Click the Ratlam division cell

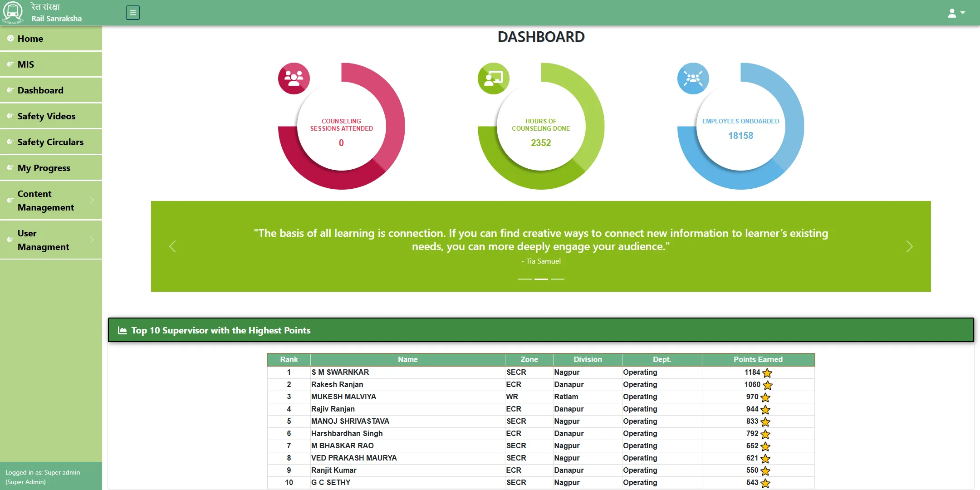pyautogui.click(x=588, y=397)
